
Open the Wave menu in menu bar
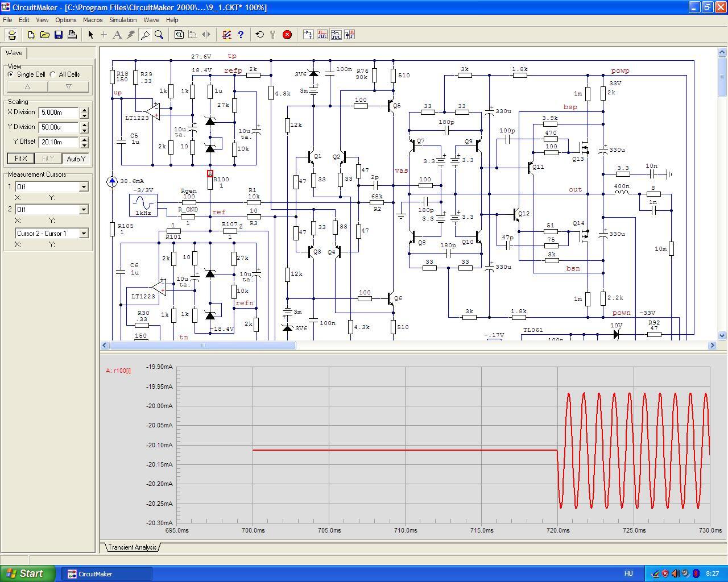coord(151,20)
